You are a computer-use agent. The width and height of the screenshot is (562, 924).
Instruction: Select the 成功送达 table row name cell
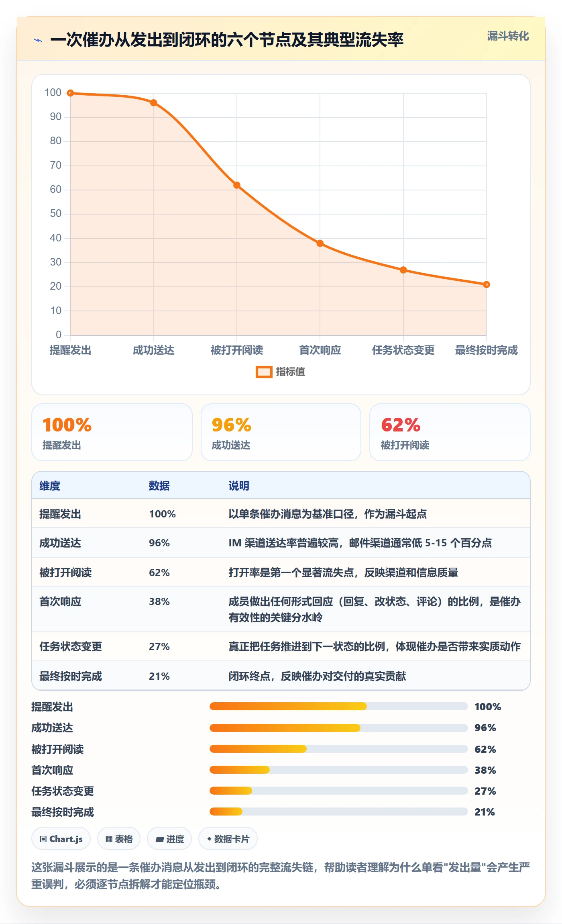60,543
